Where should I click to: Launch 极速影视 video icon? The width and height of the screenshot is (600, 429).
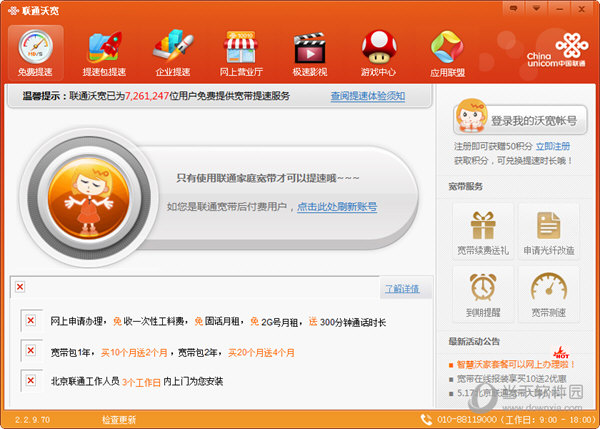310,52
